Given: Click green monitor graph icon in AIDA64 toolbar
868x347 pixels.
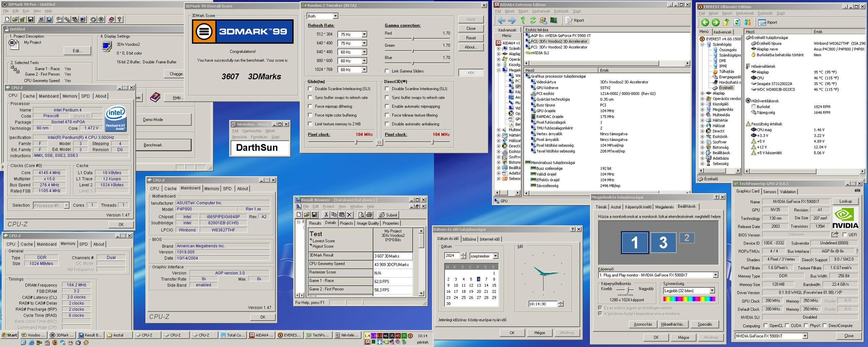Looking at the screenshot, I should pyautogui.click(x=554, y=20).
